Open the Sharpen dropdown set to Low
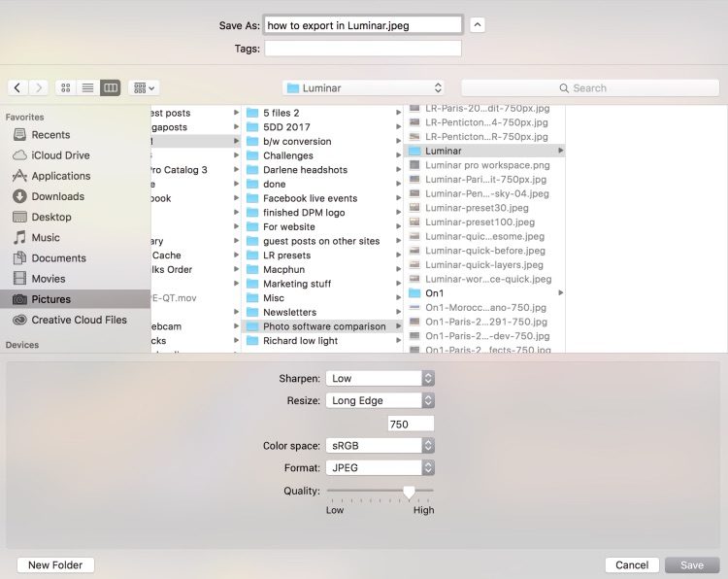 coord(381,378)
